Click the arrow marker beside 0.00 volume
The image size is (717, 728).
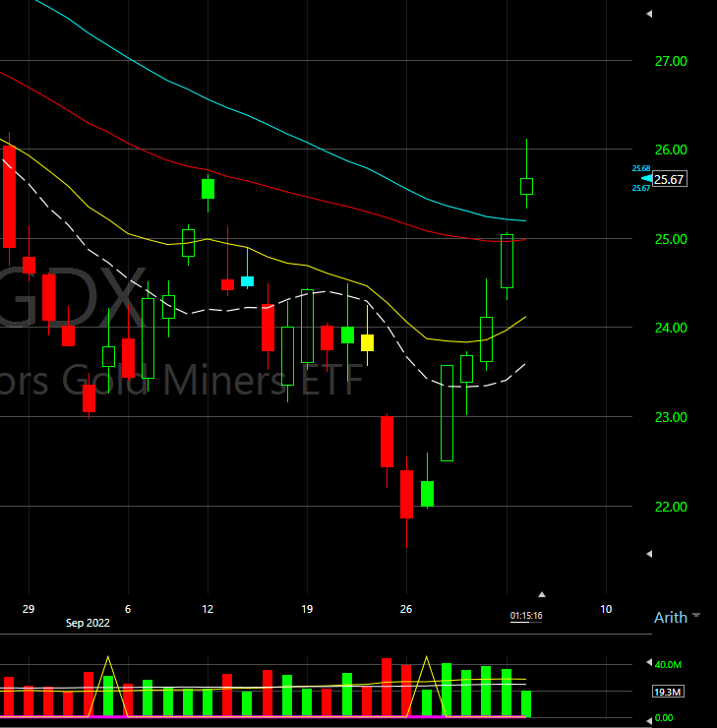tap(649, 721)
